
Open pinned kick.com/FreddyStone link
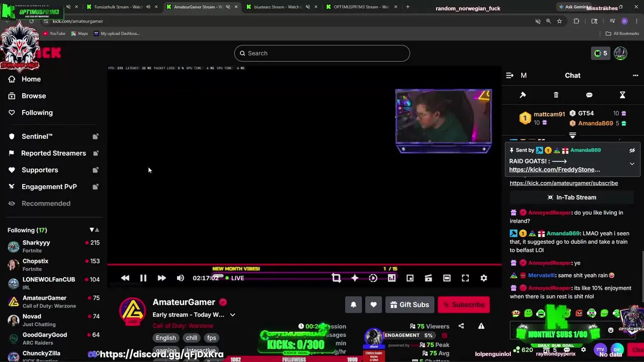(x=554, y=169)
